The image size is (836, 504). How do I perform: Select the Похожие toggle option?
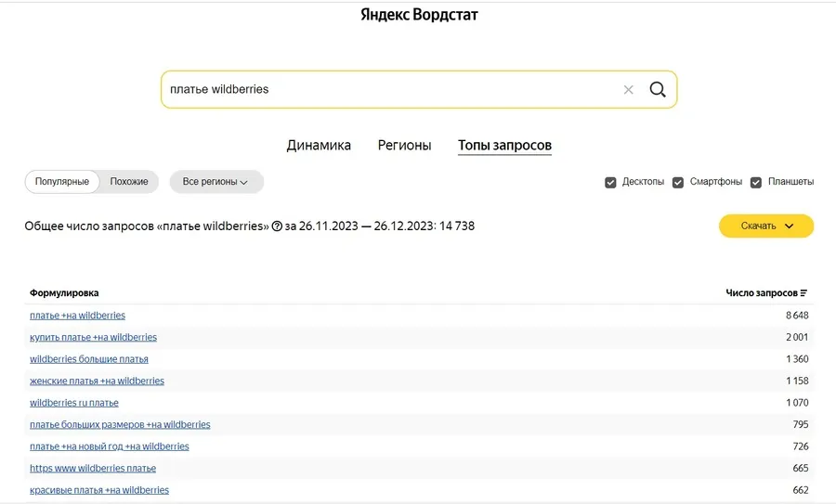(129, 182)
